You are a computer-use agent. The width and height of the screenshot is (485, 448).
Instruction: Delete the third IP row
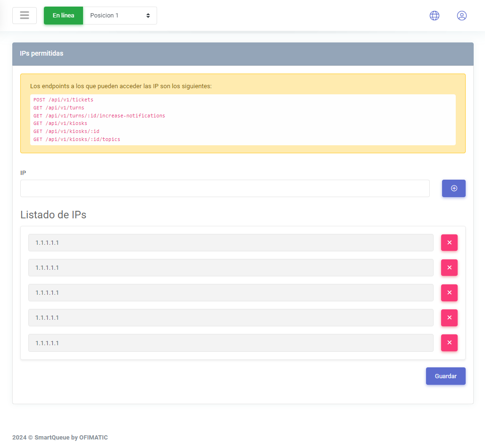449,292
